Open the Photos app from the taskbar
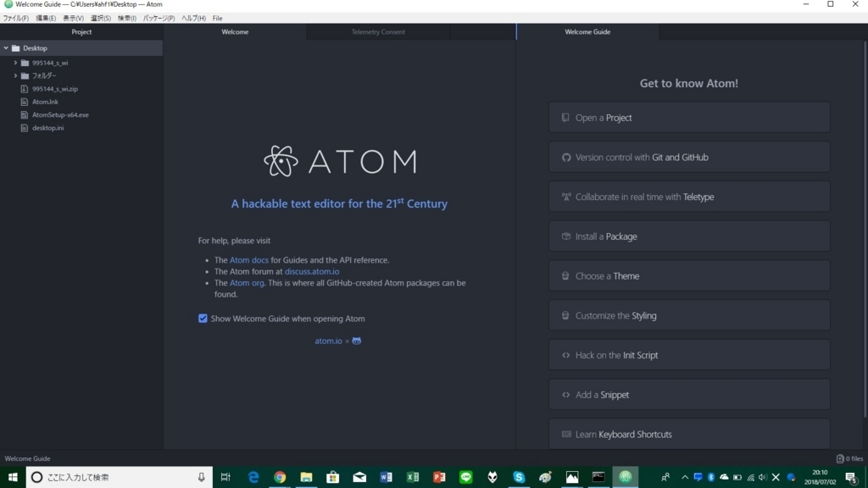Screen dimensions: 868x488 click(x=572, y=477)
